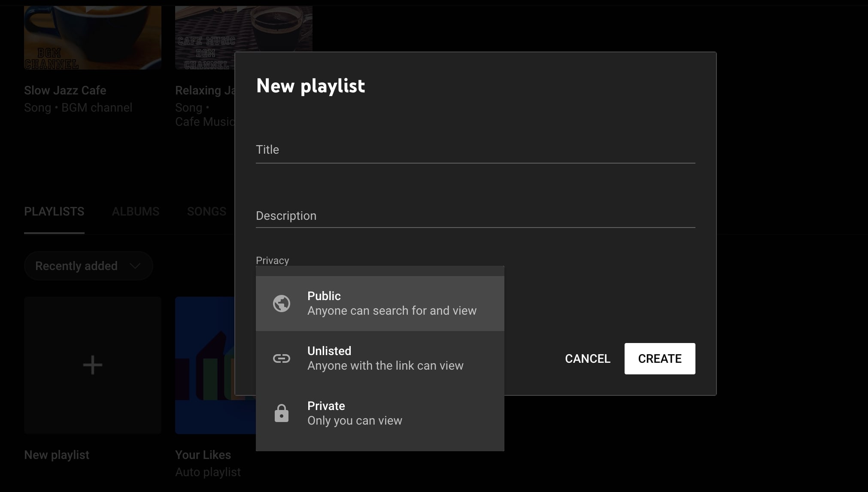Switch to the SONGS tab
Viewport: 868px width, 492px height.
[x=206, y=212]
